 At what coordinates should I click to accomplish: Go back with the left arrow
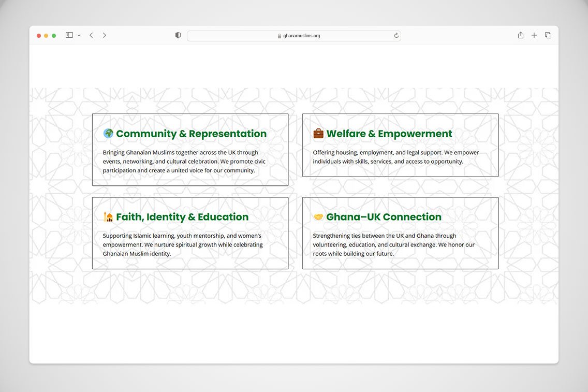coord(91,35)
